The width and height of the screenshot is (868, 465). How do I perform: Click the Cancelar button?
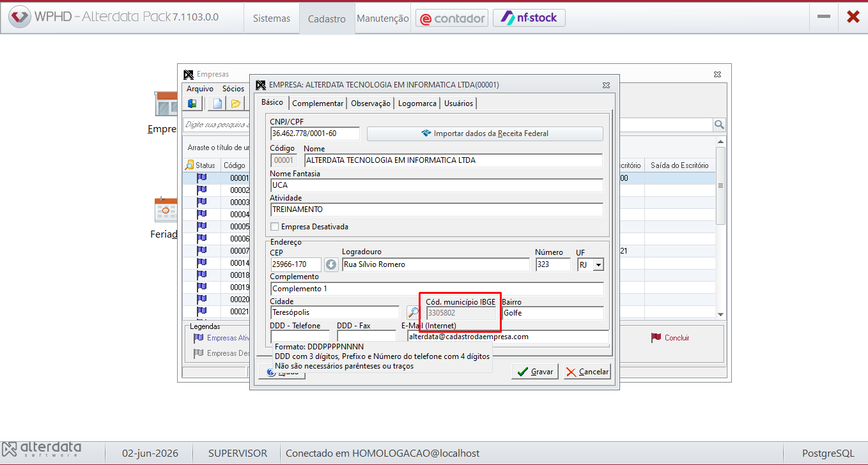click(587, 372)
